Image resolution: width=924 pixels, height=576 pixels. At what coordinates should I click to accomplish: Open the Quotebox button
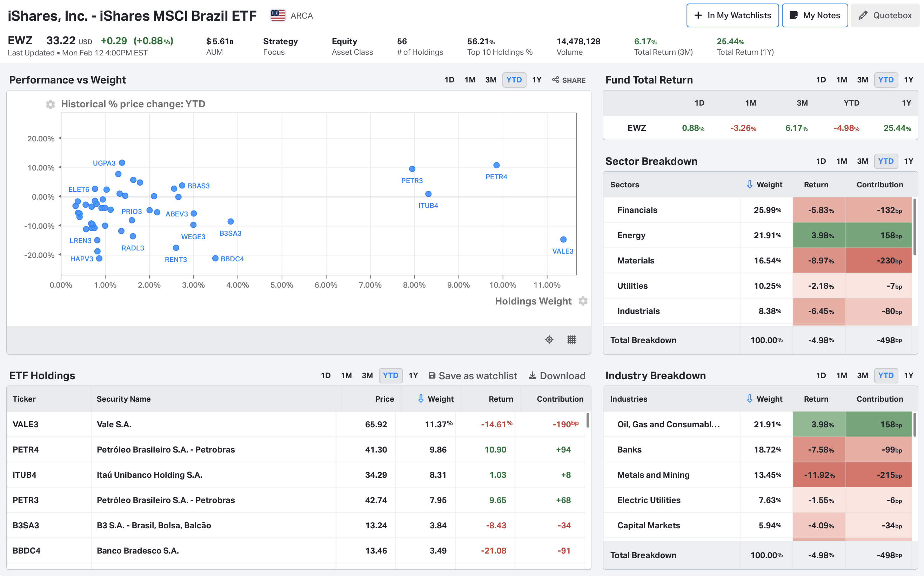[x=885, y=16]
